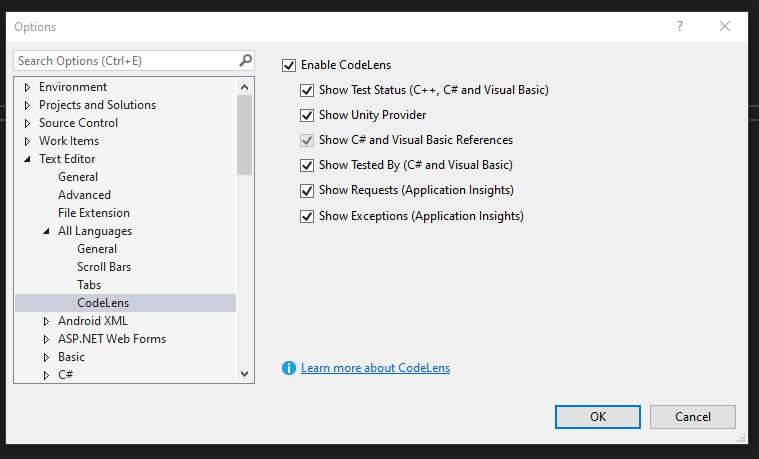Click the search magnifier icon
Screen dimensions: 759x459
246,61
